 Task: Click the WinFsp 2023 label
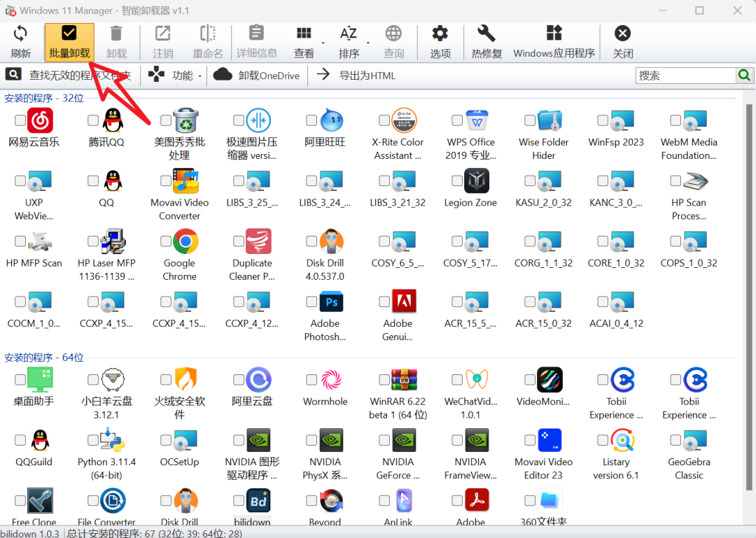616,142
